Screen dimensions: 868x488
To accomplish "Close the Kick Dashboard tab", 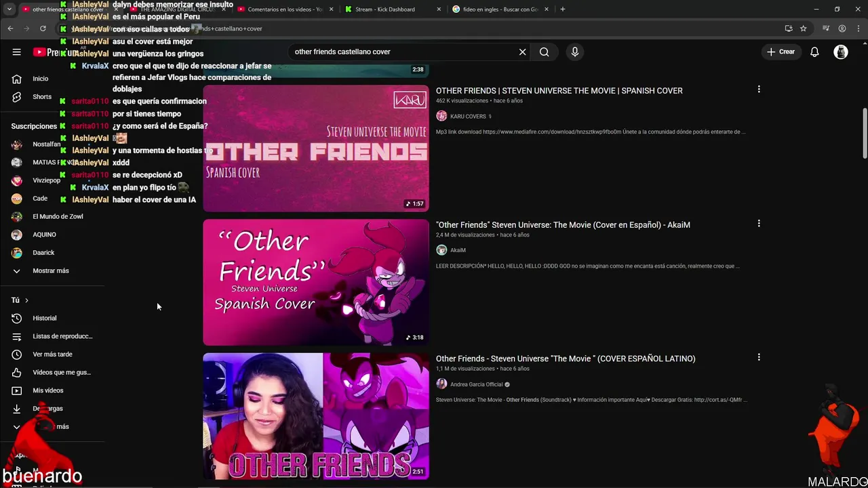I will click(x=439, y=9).
